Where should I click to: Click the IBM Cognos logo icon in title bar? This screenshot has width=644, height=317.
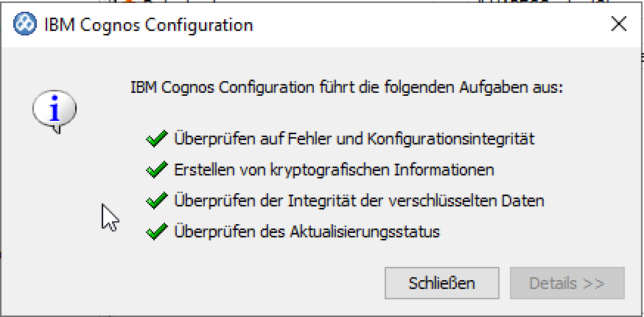coord(24,24)
